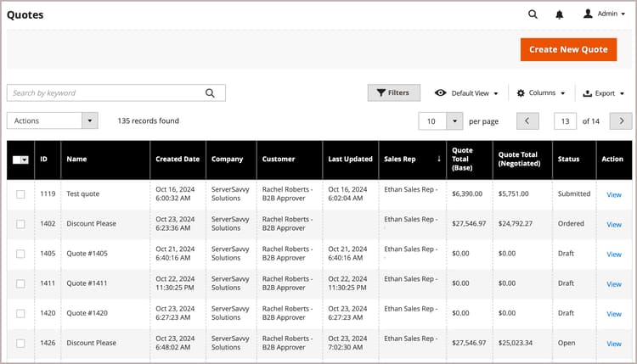
Task: Expand the Export dropdown arrow
Action: (x=622, y=93)
